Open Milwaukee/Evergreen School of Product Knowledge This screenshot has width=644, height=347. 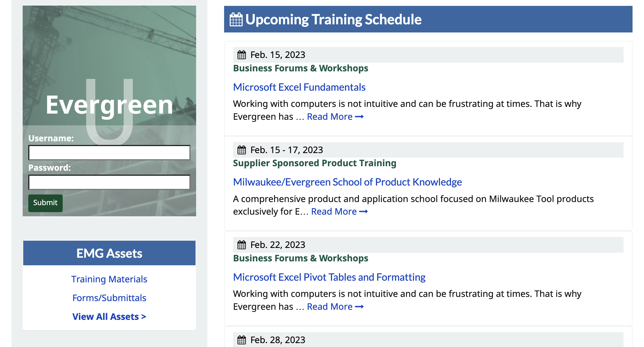tap(347, 182)
